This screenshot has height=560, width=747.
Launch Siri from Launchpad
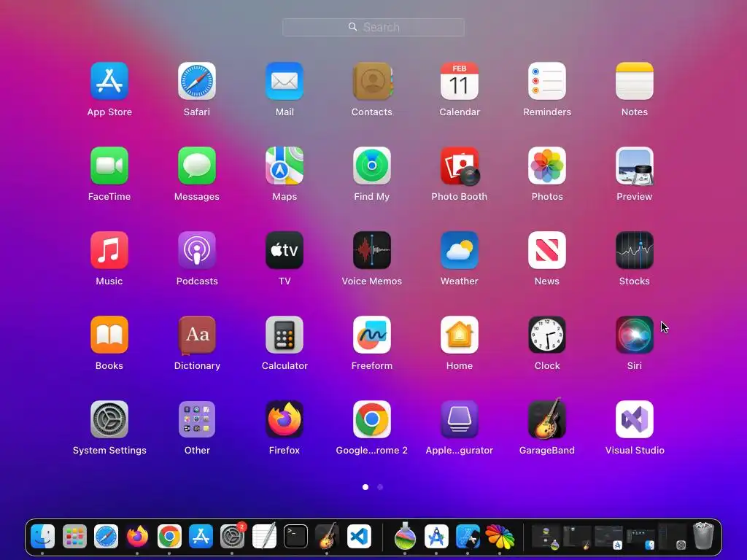click(x=635, y=335)
